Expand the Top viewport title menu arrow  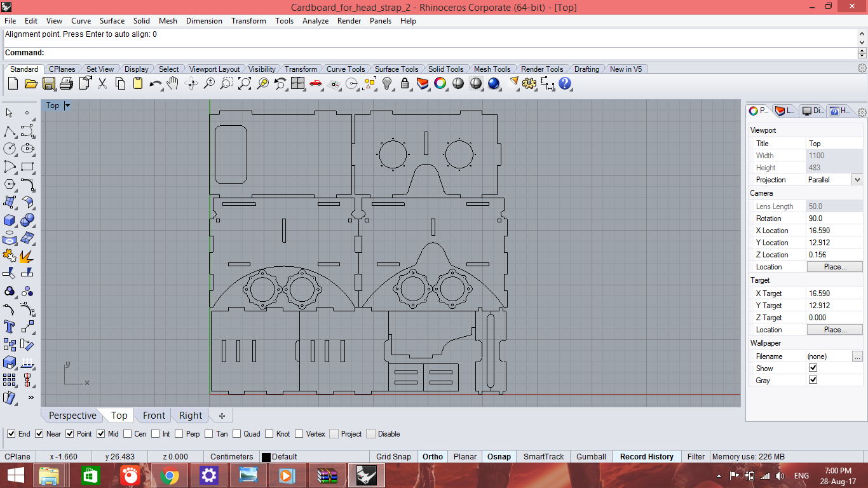tap(67, 105)
